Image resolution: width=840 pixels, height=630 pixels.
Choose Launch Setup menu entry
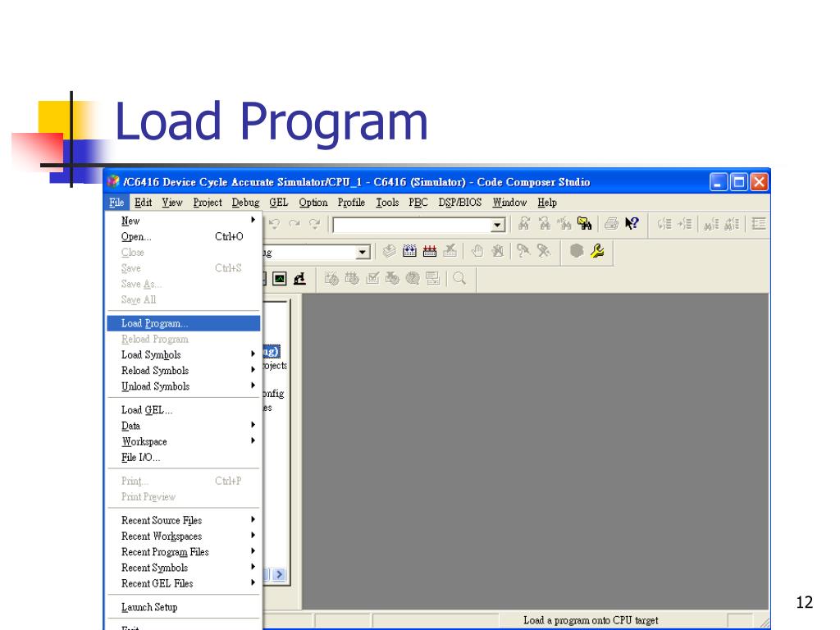coord(183,607)
